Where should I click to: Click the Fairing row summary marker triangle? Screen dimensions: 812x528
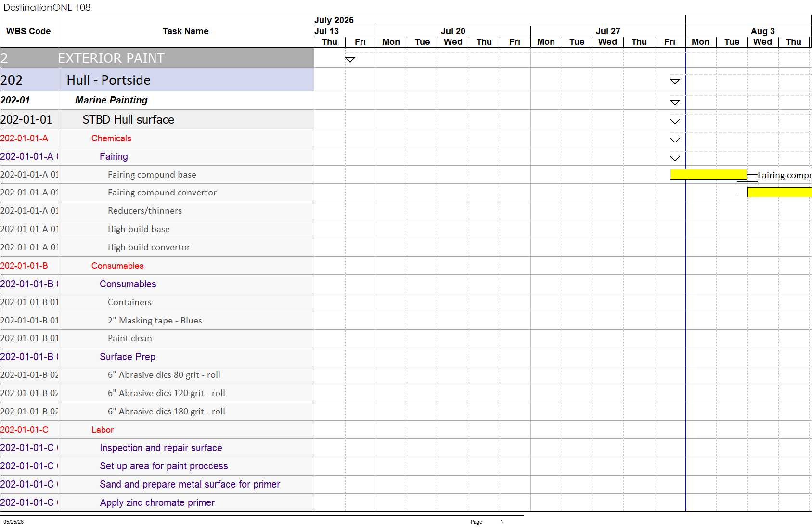click(x=675, y=158)
